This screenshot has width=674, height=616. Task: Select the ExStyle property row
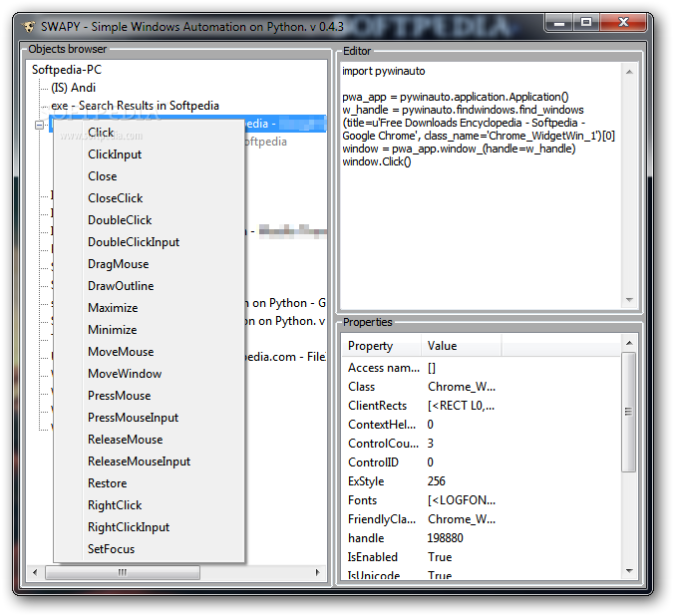pos(482,481)
